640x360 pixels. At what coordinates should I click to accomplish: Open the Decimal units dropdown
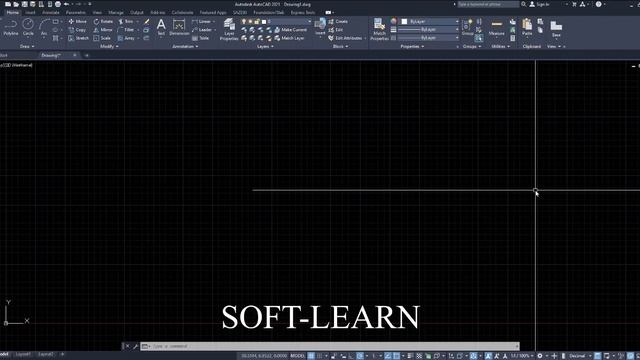point(580,356)
